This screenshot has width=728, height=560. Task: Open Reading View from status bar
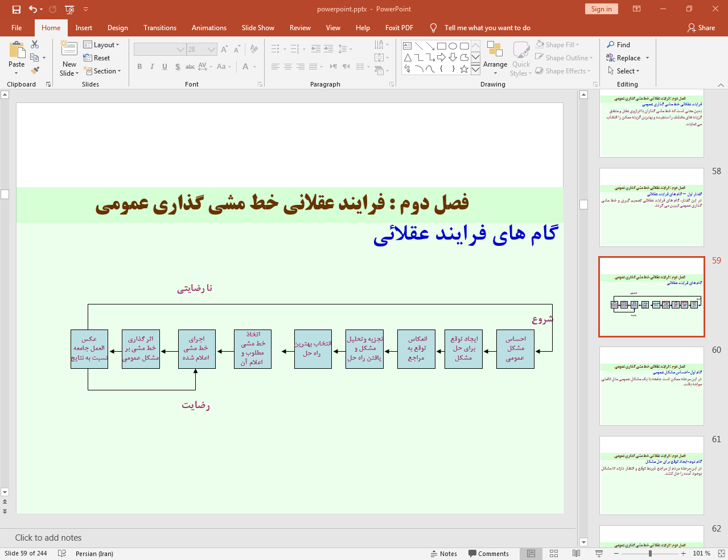point(576,554)
